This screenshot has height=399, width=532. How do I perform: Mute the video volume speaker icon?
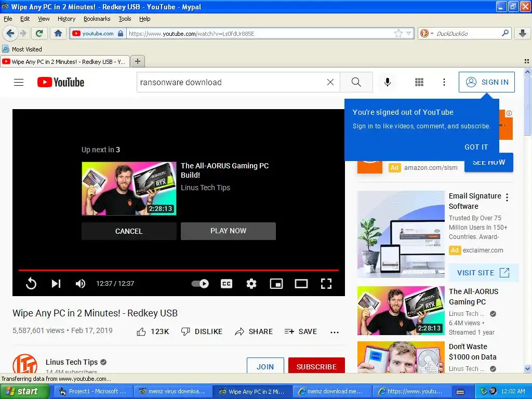coord(81,283)
